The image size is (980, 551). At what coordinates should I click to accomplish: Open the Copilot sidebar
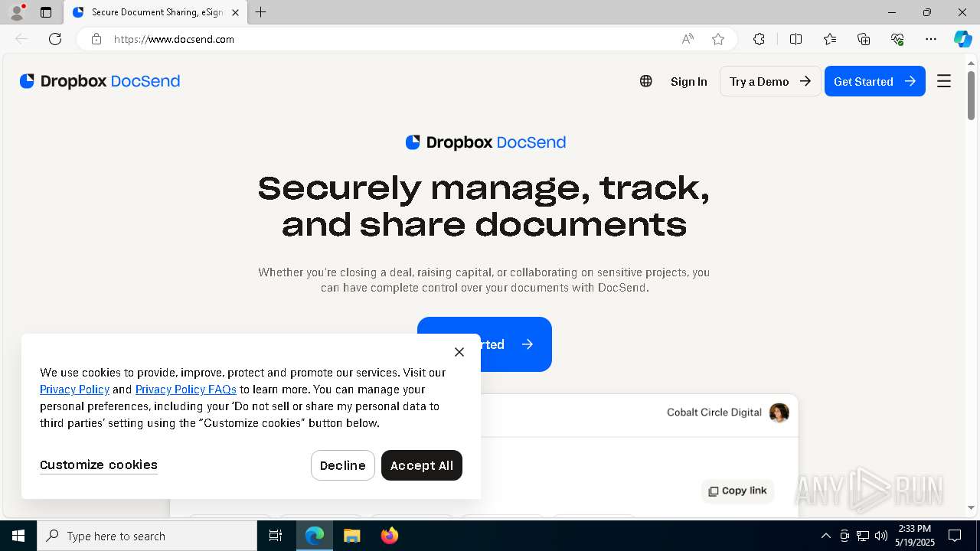(962, 39)
